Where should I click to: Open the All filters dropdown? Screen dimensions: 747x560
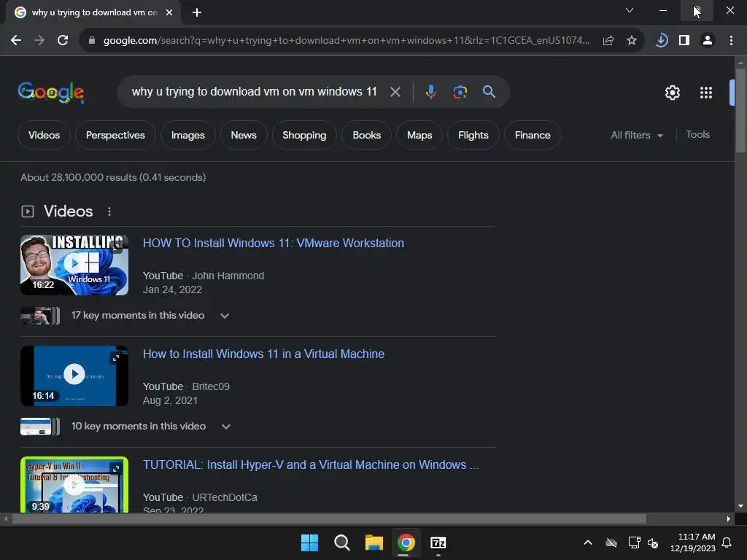(637, 135)
